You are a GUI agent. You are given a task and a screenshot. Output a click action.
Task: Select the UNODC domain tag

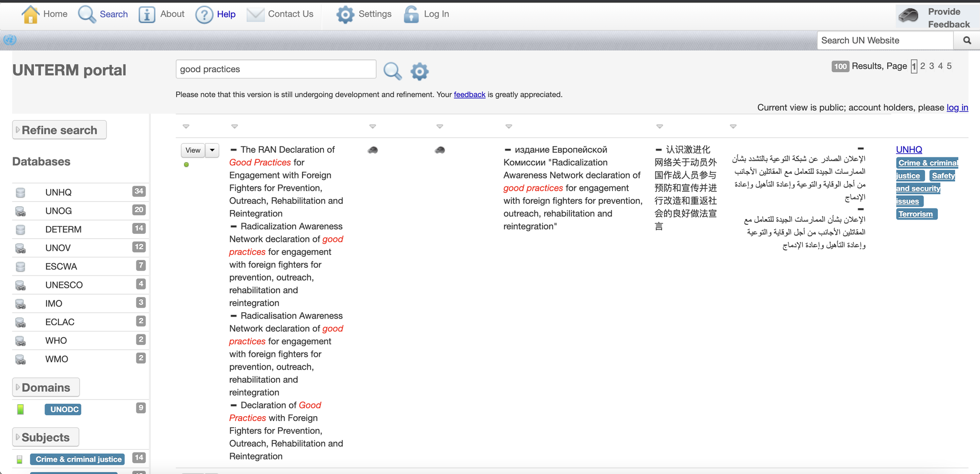[x=63, y=409]
